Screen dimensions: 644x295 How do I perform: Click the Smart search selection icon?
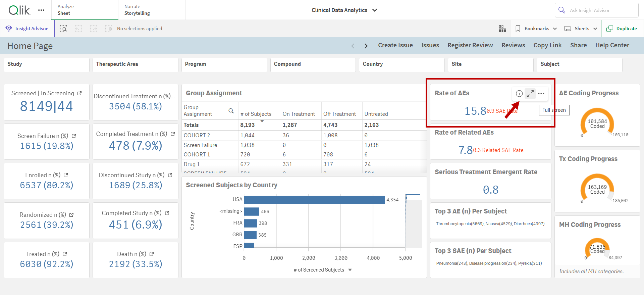[63, 29]
